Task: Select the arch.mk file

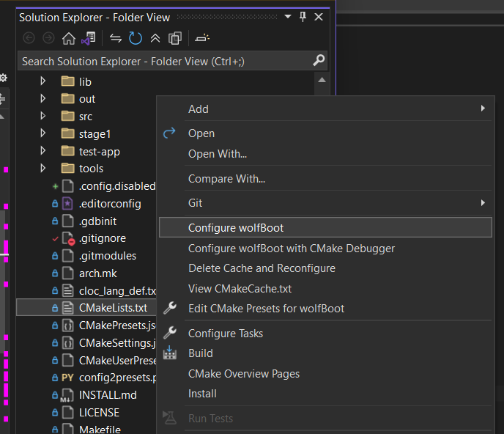Action: tap(98, 273)
